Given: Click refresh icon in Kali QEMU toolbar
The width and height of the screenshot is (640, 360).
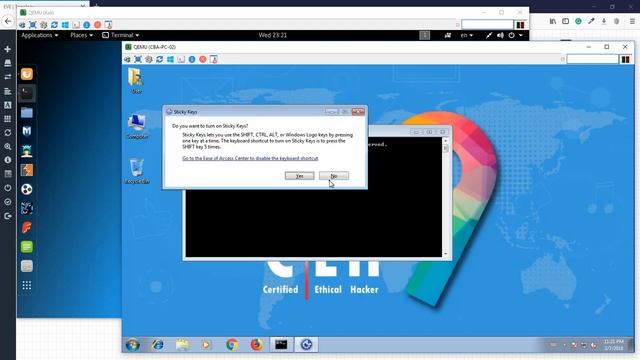Looking at the screenshot, I should pyautogui.click(x=54, y=25).
